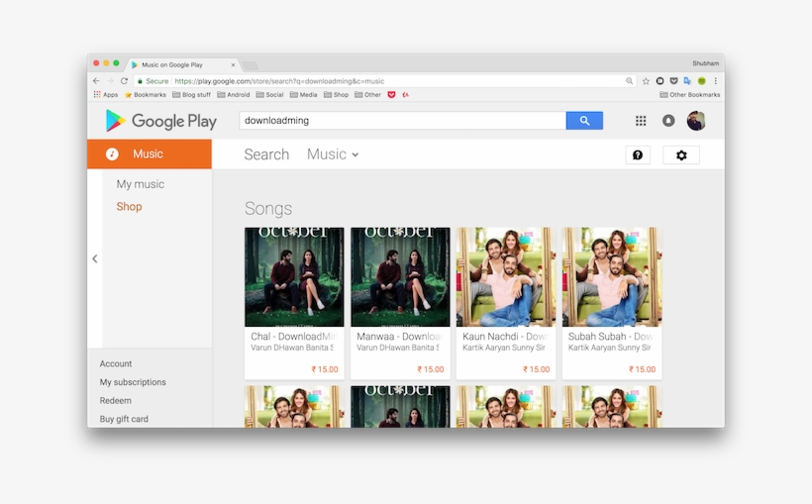This screenshot has height=504, width=812.
Task: Open My music in sidebar
Action: (141, 184)
